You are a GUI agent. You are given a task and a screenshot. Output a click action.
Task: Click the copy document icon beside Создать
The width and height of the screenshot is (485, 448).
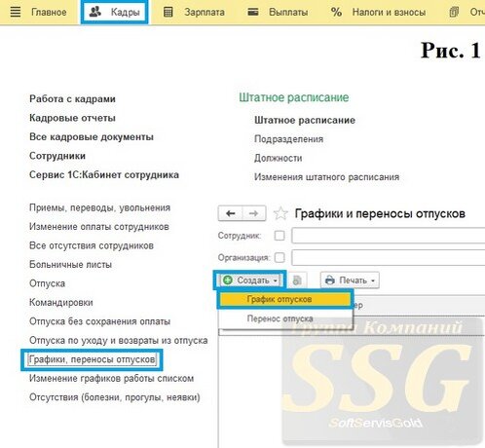point(297,280)
